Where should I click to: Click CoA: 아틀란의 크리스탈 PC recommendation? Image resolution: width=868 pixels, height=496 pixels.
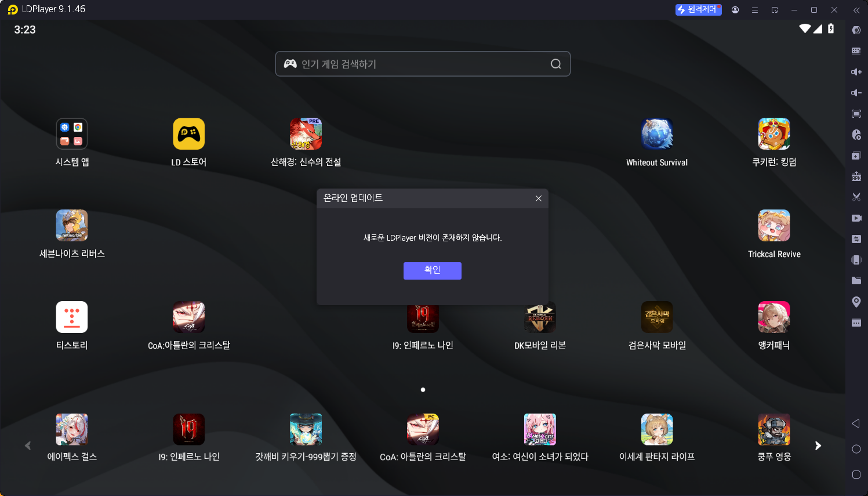coord(423,430)
